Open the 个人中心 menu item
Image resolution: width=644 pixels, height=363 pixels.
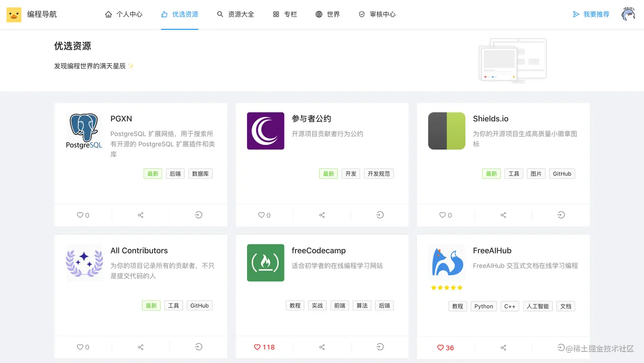[124, 14]
